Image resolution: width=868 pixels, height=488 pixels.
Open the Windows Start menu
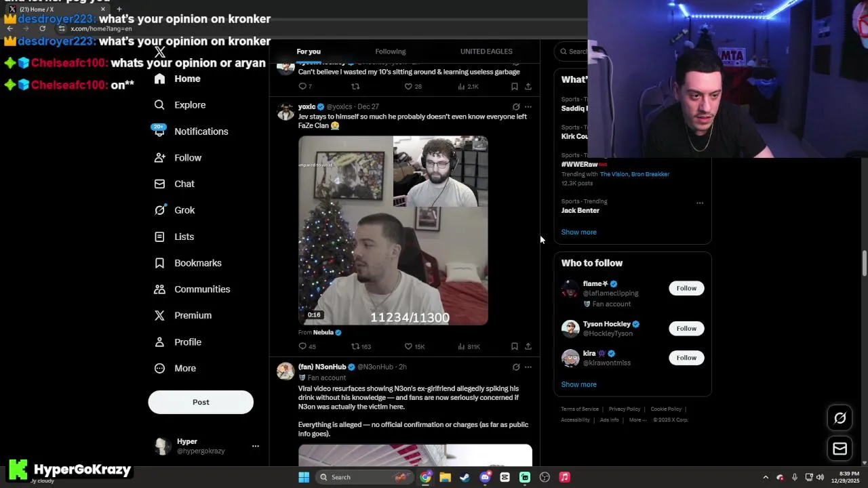pyautogui.click(x=304, y=477)
